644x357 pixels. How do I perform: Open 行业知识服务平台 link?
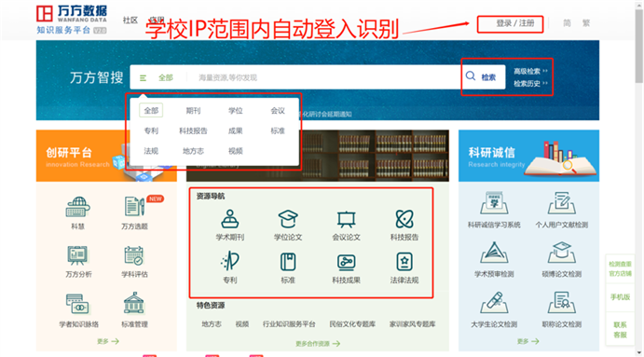tap(289, 323)
